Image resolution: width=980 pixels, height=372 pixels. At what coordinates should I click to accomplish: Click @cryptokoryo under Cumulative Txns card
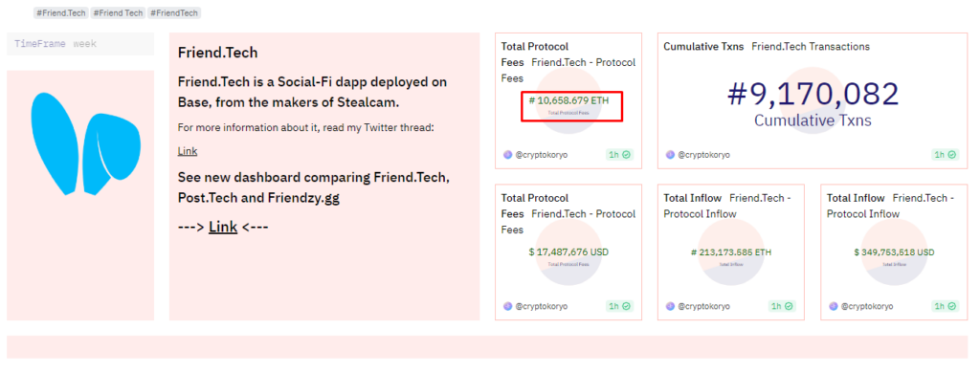coord(703,155)
